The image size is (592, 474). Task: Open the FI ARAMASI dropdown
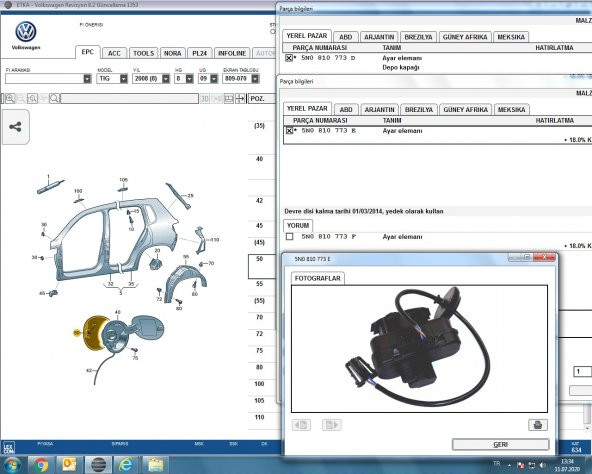(87, 79)
